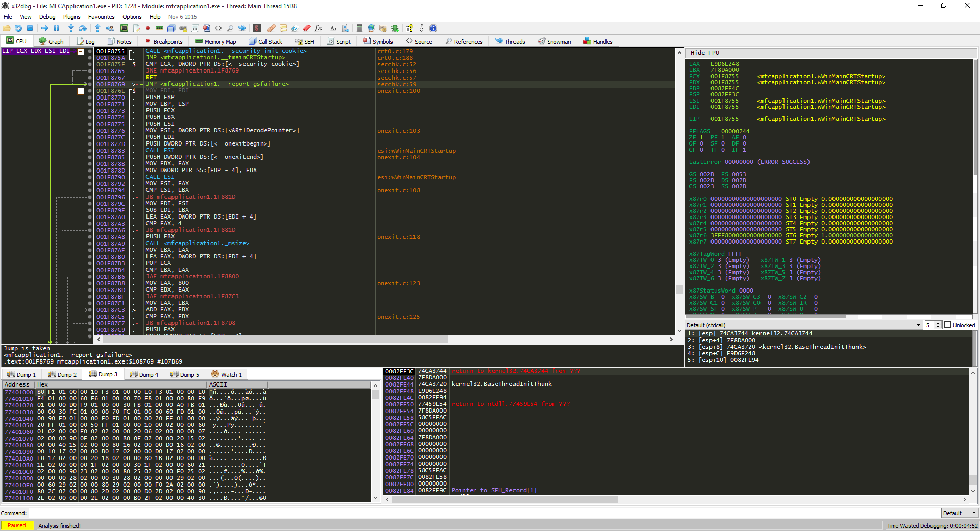Click the EFLAGS value 00000244
The image size is (980, 531).
point(735,131)
